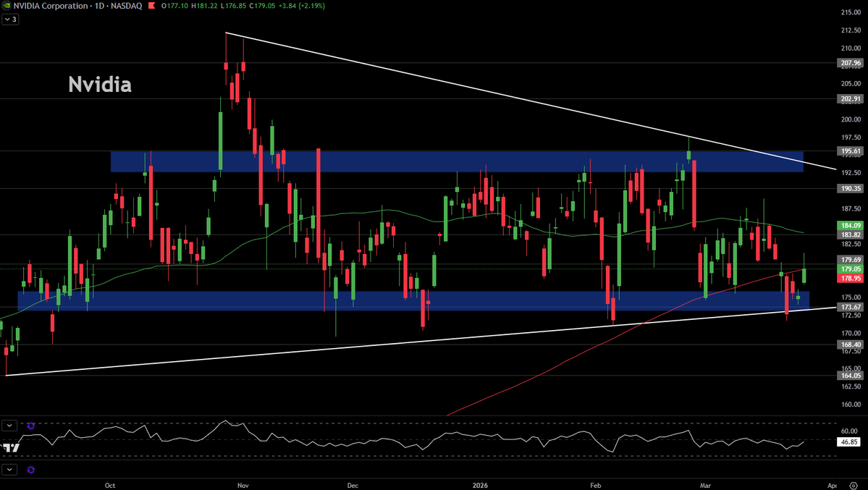Click the NVIDIA logo icon in header
868x490 pixels.
[x=6, y=6]
